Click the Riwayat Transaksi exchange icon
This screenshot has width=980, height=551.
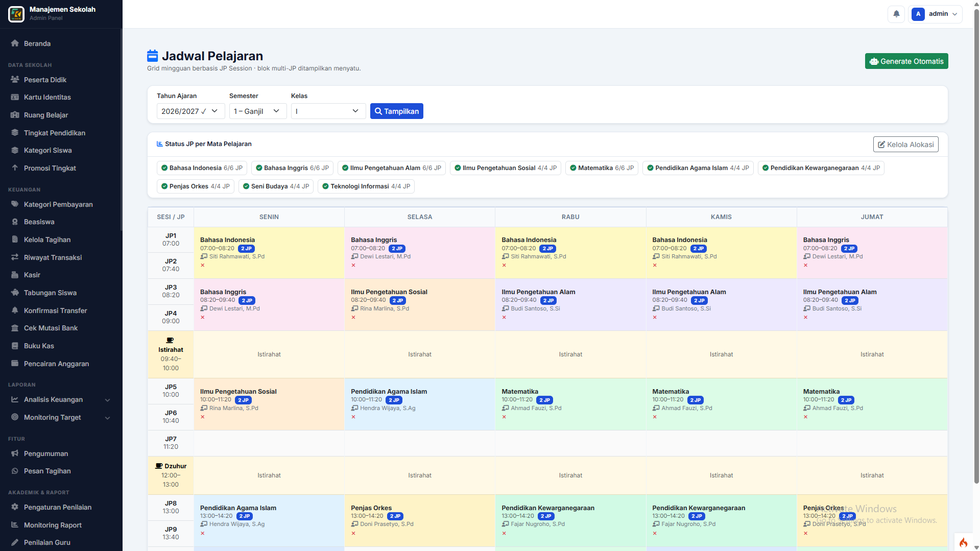(x=15, y=257)
